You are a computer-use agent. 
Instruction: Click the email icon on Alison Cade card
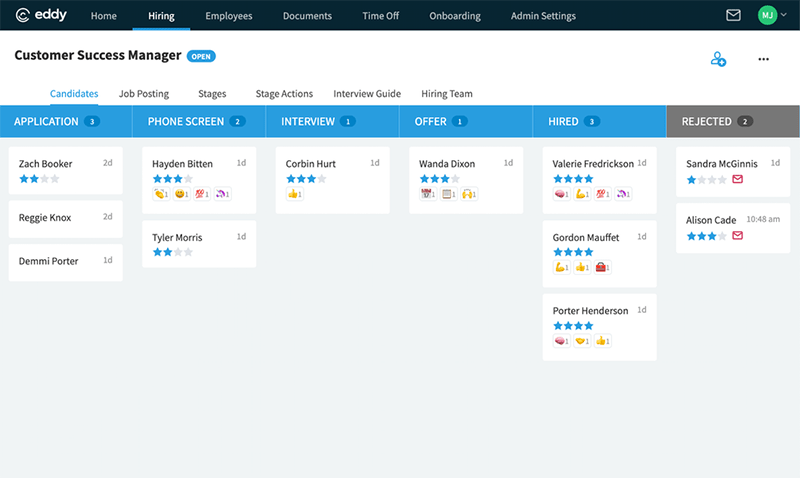click(x=738, y=236)
